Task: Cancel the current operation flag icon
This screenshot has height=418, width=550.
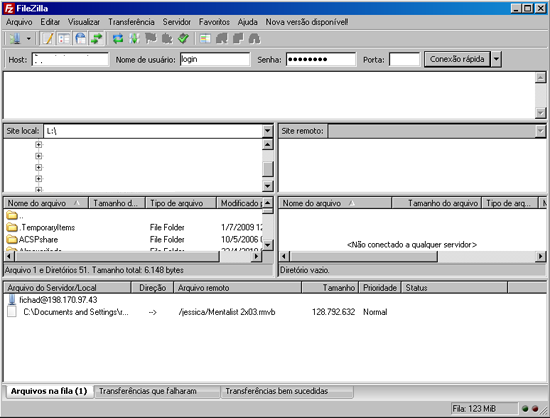Action: click(151, 39)
